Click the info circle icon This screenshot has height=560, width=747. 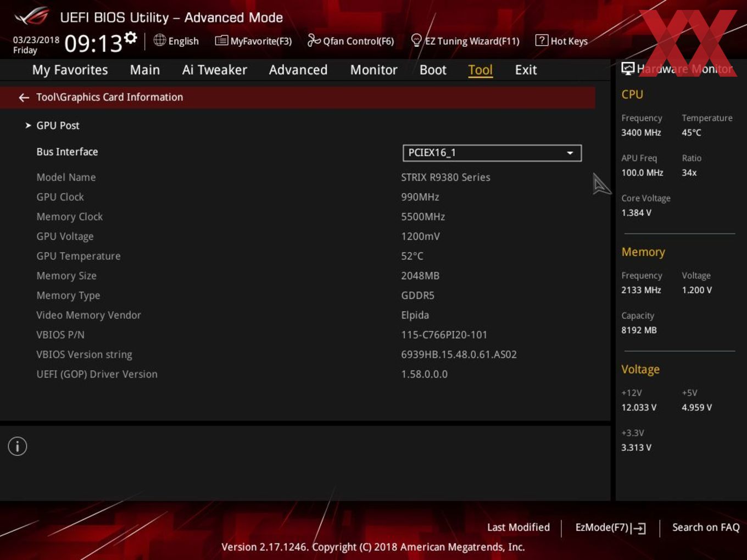(x=18, y=446)
